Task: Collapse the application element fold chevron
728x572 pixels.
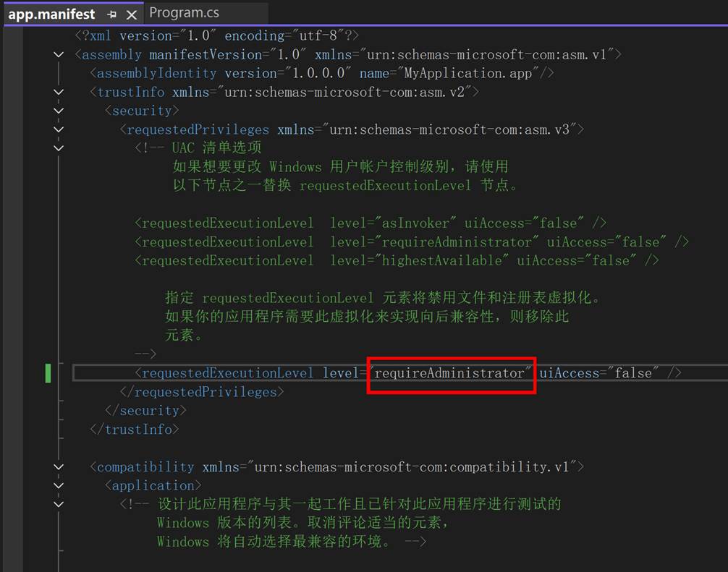Action: (x=59, y=486)
